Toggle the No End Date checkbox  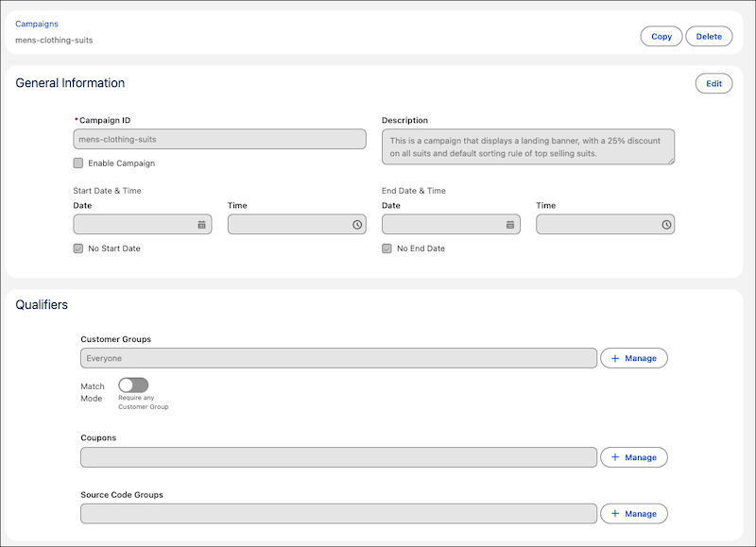[387, 248]
